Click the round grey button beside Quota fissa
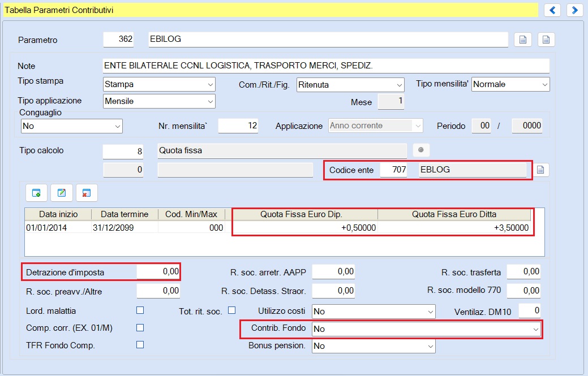588x376 pixels. [x=420, y=150]
